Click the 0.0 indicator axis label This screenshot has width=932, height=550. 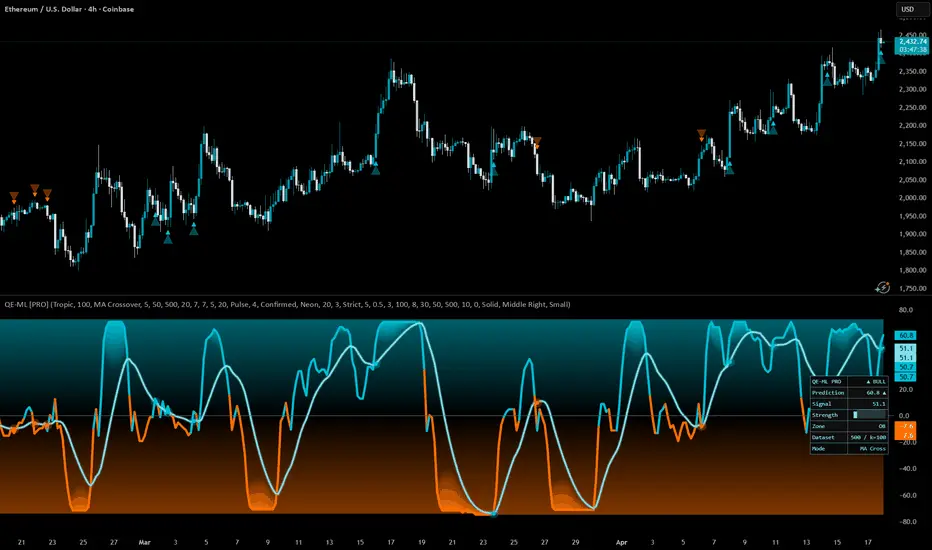pos(905,416)
